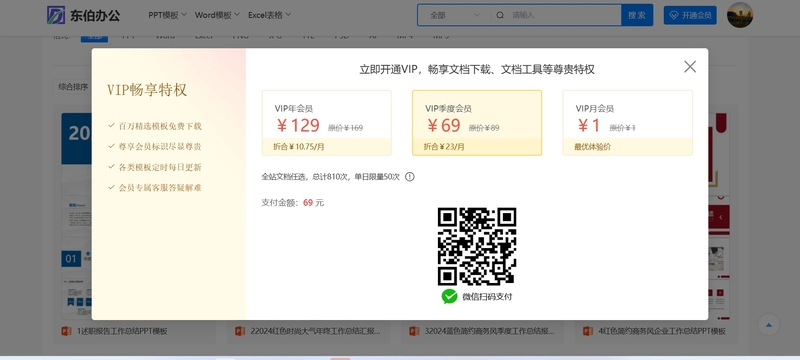
Task: Expand the Excel表格 menu
Action: click(x=269, y=15)
